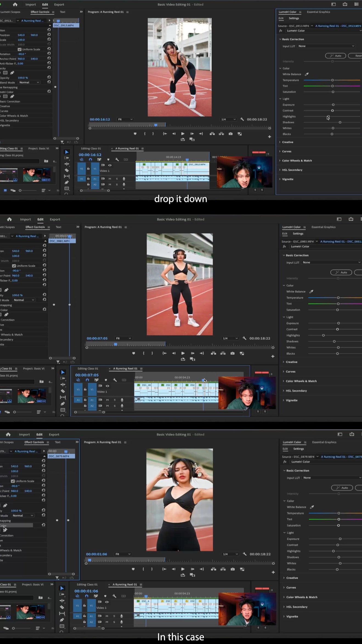Click the 00:00:01:06 timecode in the timeline panel

point(86,591)
